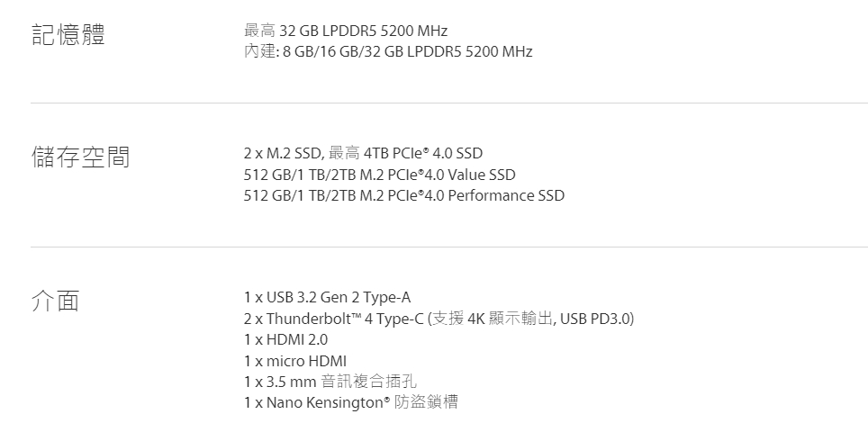Click the 3.5 mm 音訊複合插孔 entry
This screenshot has width=868, height=441.
point(330,382)
